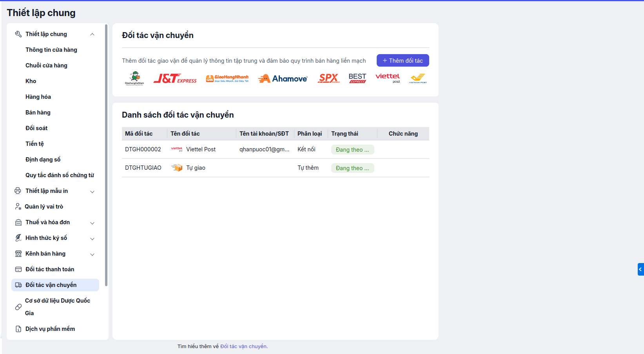Viewport: 644px width, 354px height.
Task: Click the Viettel Post logo in partner banner
Action: click(388, 78)
